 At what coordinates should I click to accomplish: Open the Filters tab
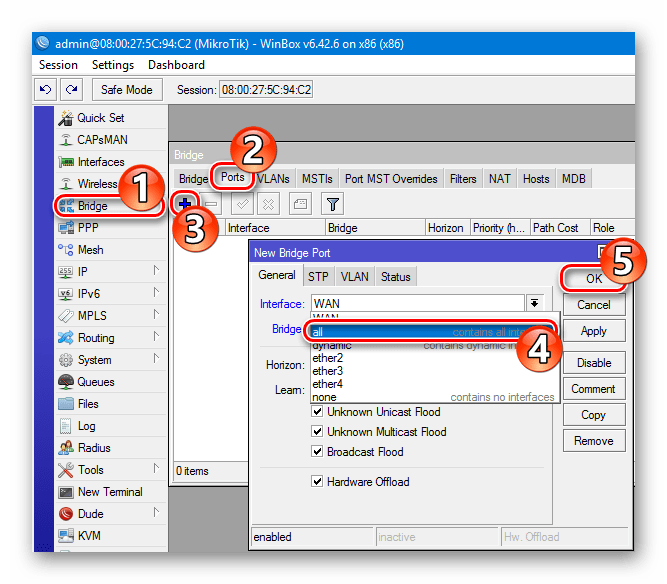(463, 179)
